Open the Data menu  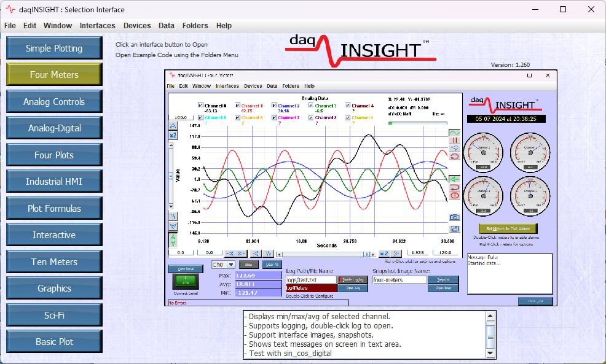tap(166, 26)
